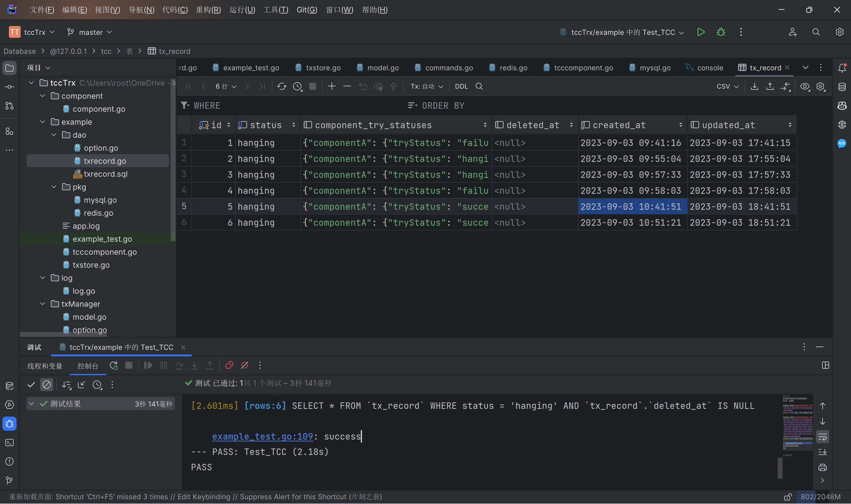This screenshot has width=851, height=504.
Task: Switch to the 线程和变量 tab
Action: click(x=45, y=366)
